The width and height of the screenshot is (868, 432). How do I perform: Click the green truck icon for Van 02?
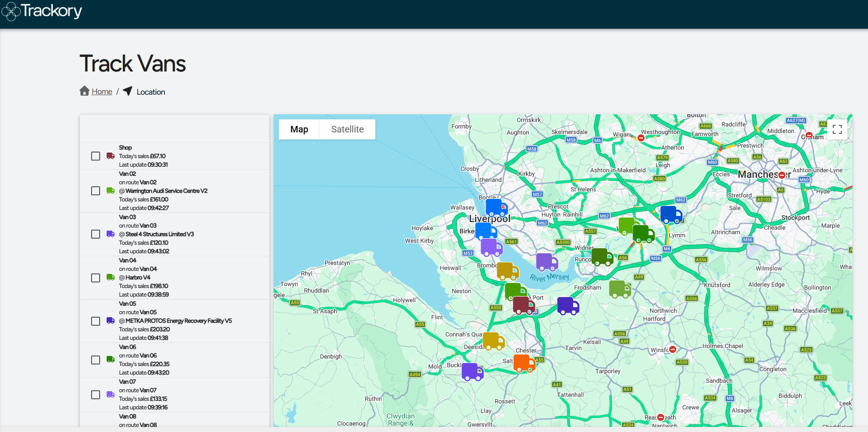(111, 191)
